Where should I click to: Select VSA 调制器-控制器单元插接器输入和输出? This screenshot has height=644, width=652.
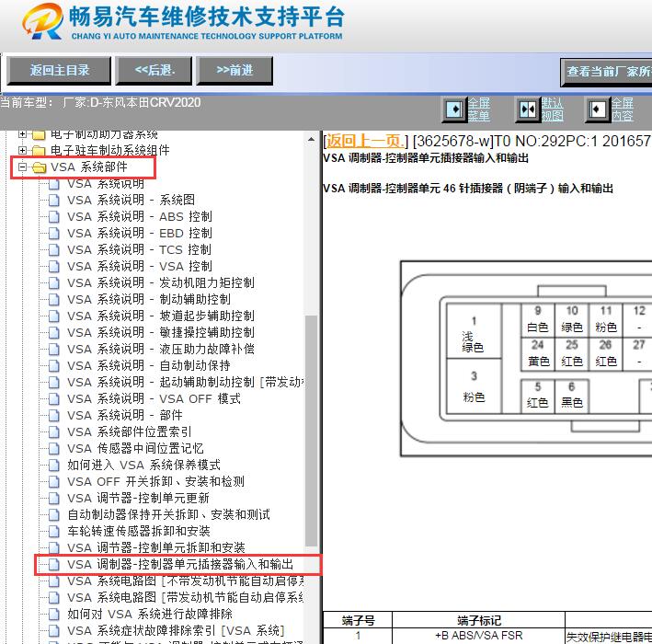[180, 565]
